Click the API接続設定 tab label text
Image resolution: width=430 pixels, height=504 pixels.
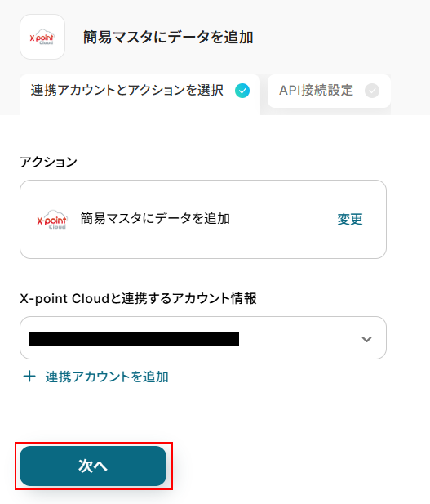click(x=317, y=91)
